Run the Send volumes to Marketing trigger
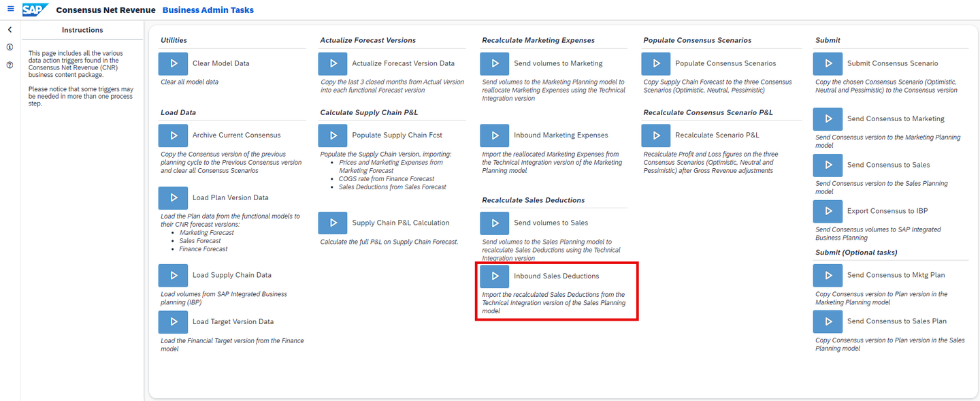980x401 pixels. [495, 63]
